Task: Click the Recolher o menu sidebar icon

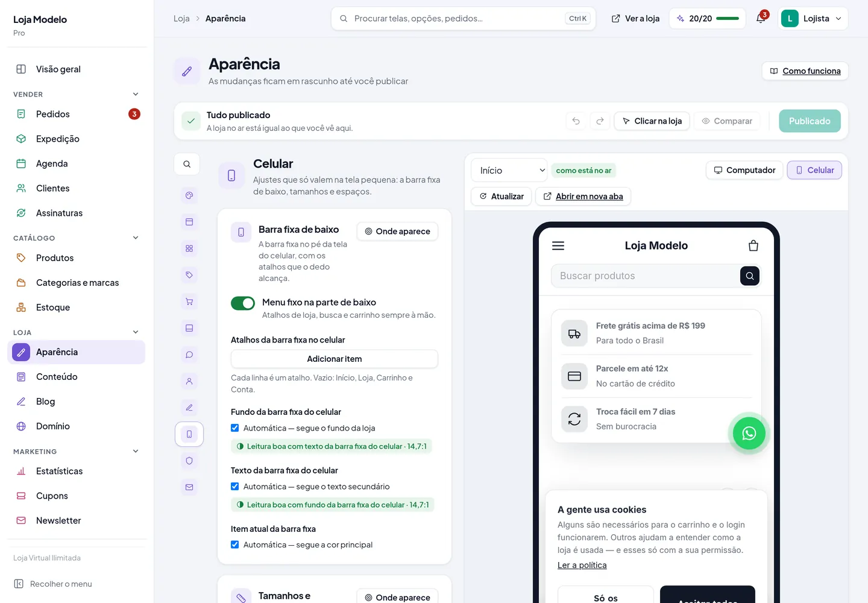Action: 19,584
